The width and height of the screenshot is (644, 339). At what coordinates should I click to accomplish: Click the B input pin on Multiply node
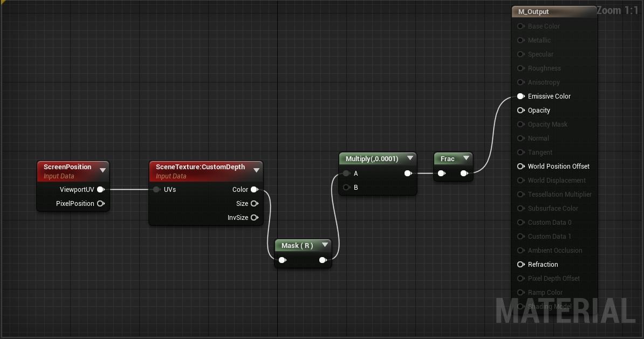point(345,187)
